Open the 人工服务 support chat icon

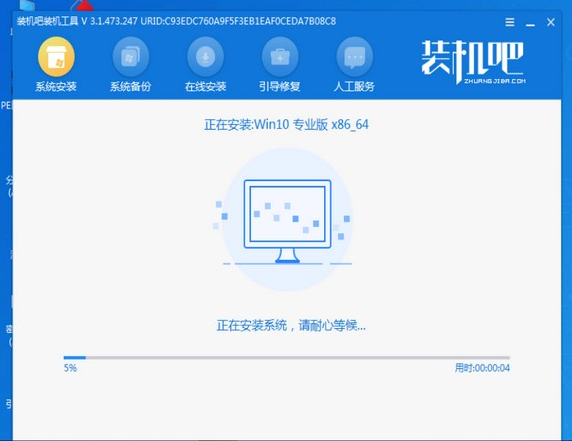point(355,57)
